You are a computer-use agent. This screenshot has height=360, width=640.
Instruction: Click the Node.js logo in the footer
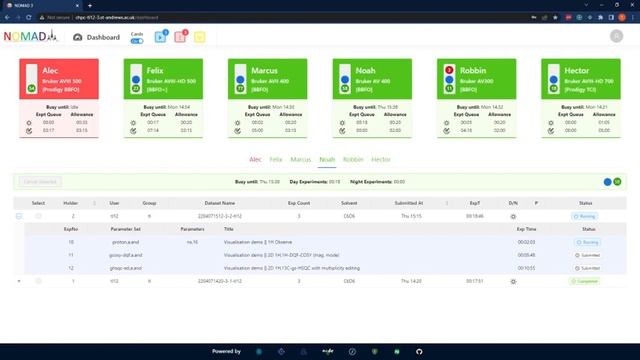(x=328, y=351)
